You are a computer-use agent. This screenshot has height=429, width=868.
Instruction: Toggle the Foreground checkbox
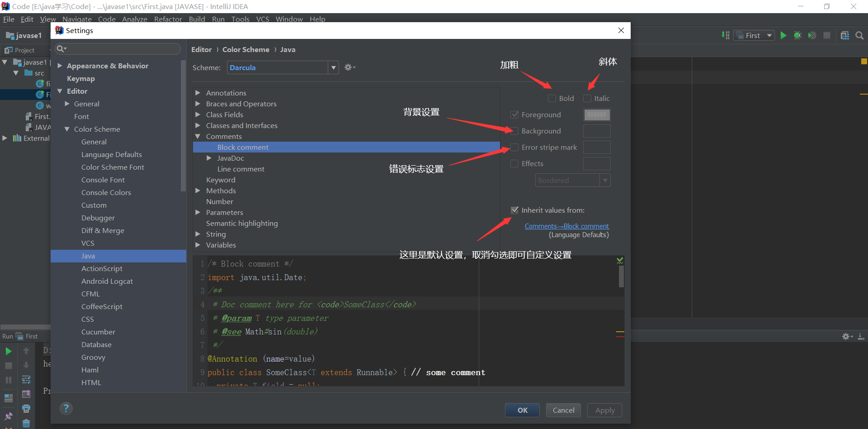coord(514,114)
